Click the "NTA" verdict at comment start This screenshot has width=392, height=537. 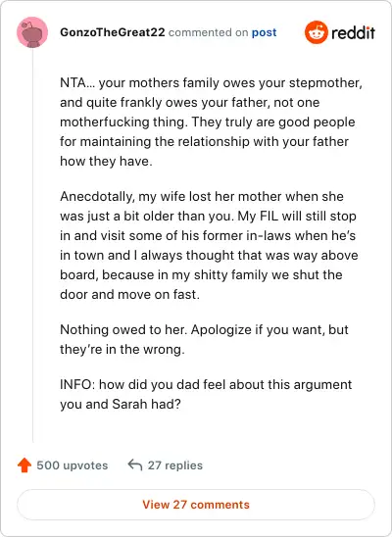[73, 83]
